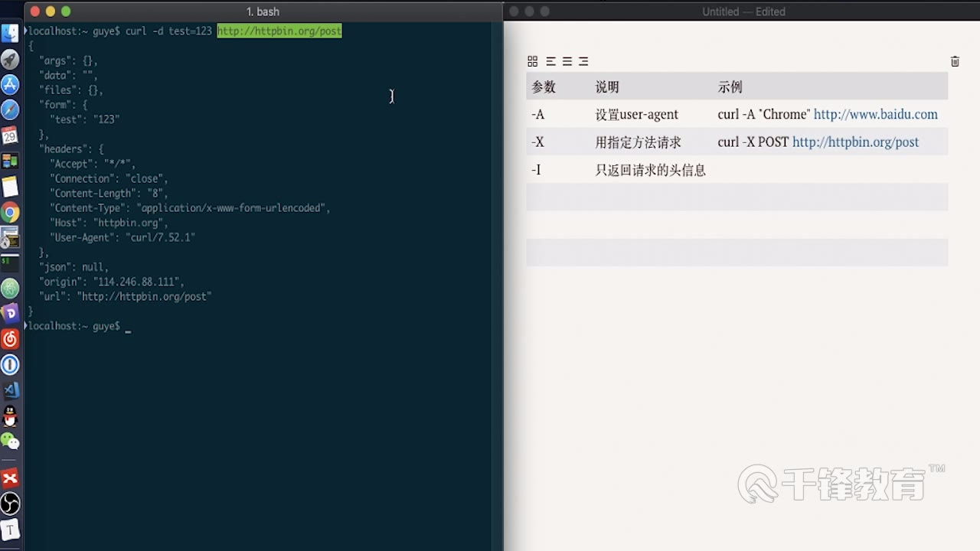Right-align the table text
Image resolution: width=980 pixels, height=551 pixels.
583,61
